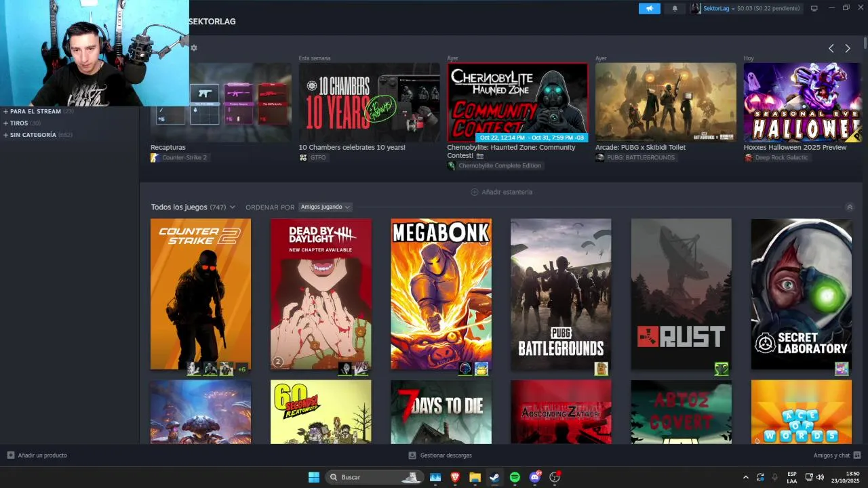
Task: Click the 2 badge on Dead by Daylight
Action: point(277,362)
